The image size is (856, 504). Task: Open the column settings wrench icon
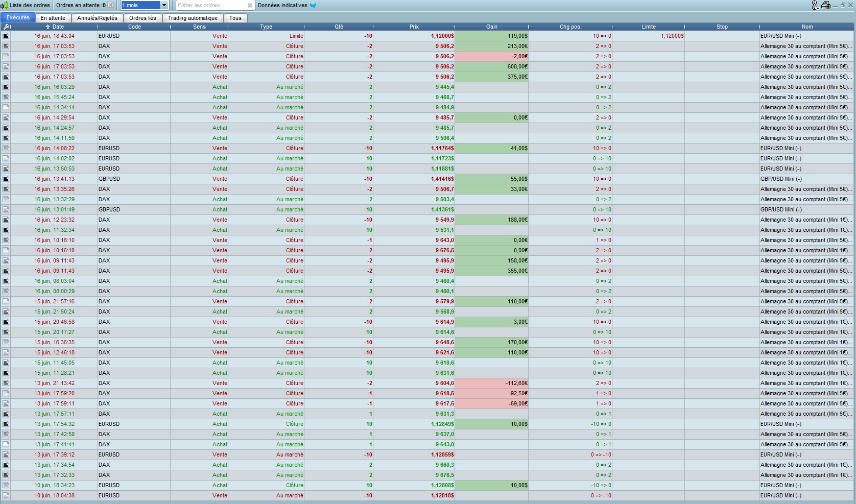point(7,27)
